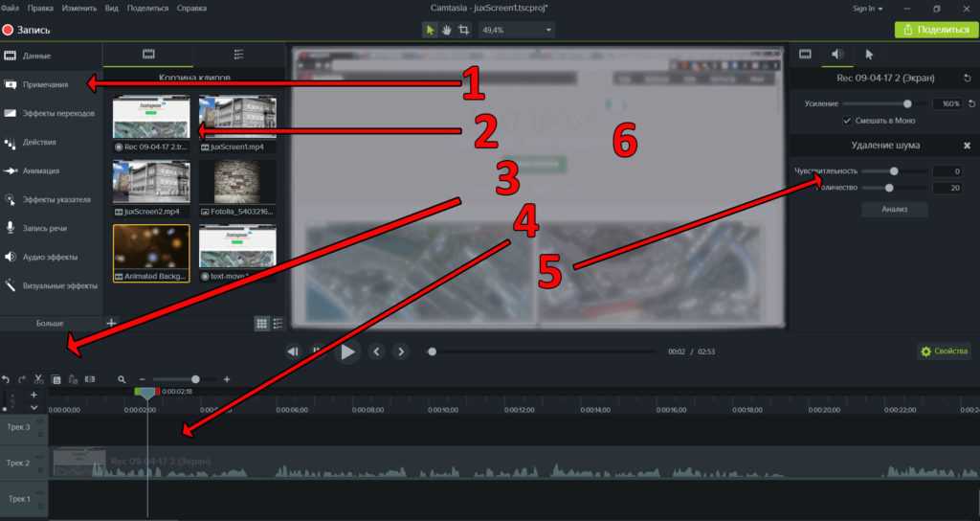Open the Эффекты переходов tab in the sidebar

[59, 113]
